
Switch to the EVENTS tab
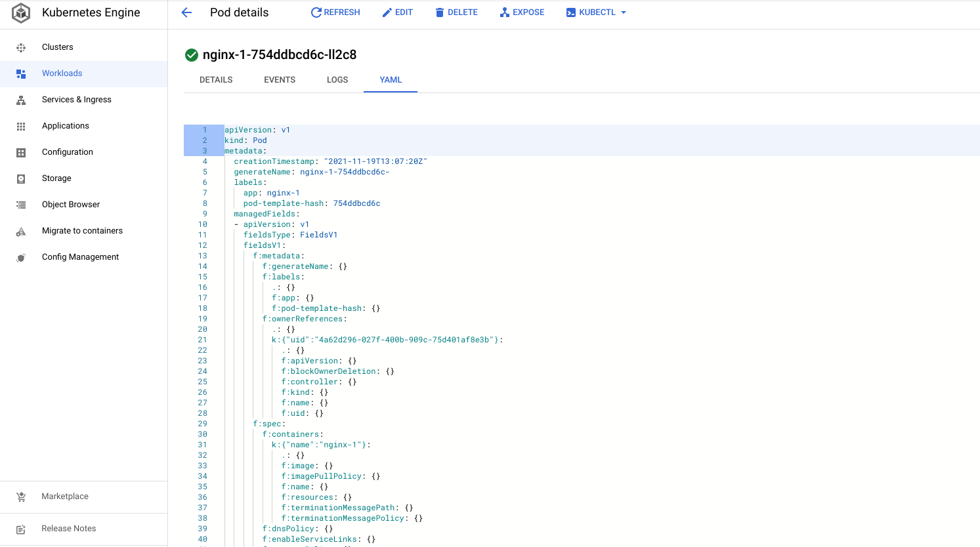(x=280, y=80)
